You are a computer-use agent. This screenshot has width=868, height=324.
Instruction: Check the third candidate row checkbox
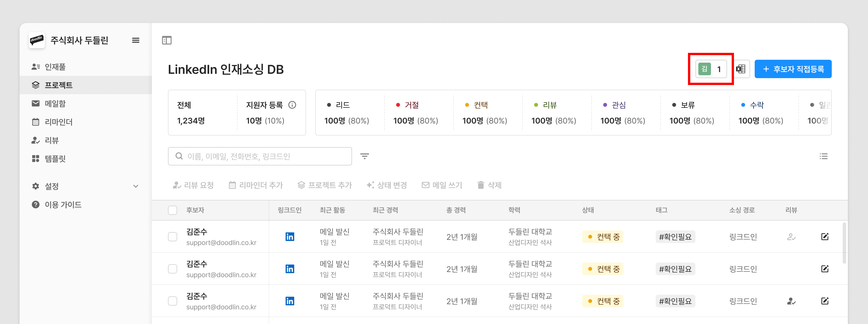coord(173,301)
